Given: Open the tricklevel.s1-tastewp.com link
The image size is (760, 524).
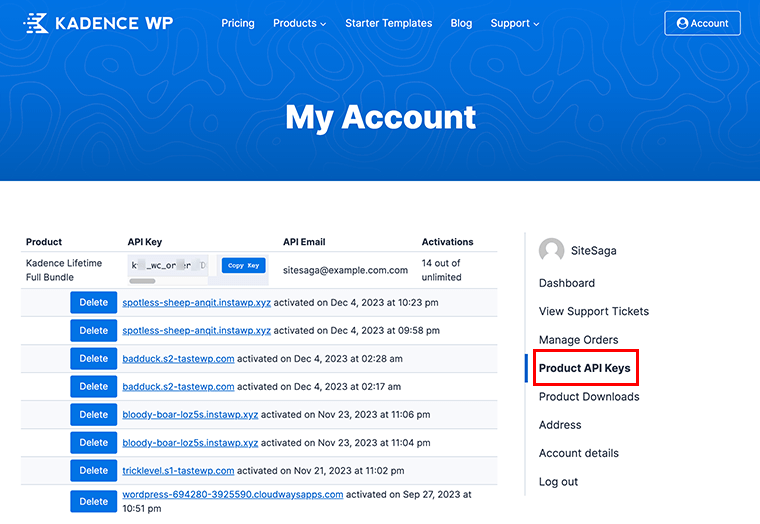Looking at the screenshot, I should tap(178, 471).
